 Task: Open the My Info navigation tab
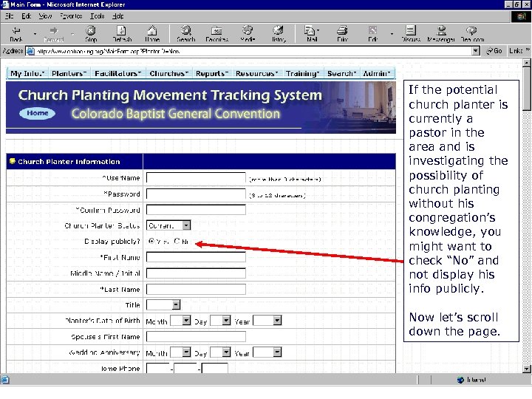[x=27, y=73]
